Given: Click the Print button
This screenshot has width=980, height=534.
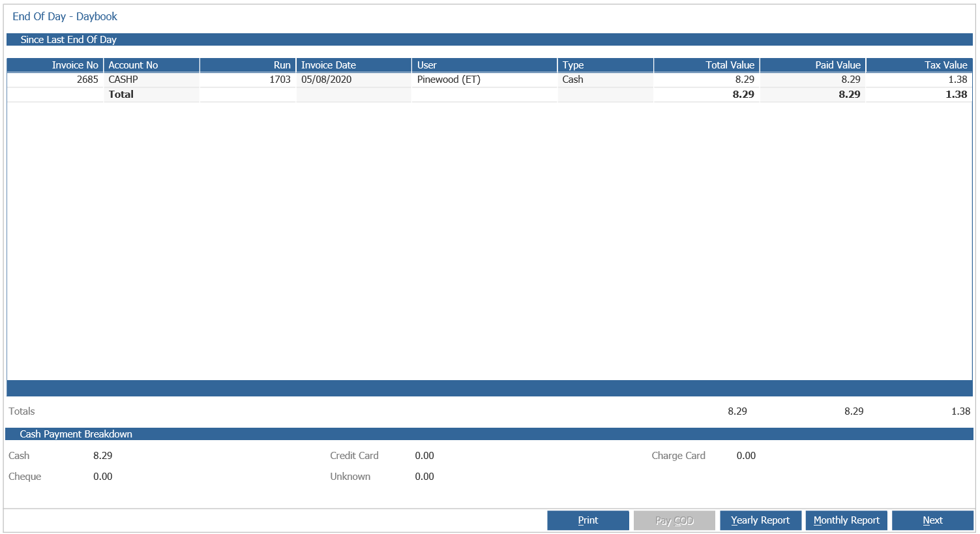Looking at the screenshot, I should (x=587, y=520).
